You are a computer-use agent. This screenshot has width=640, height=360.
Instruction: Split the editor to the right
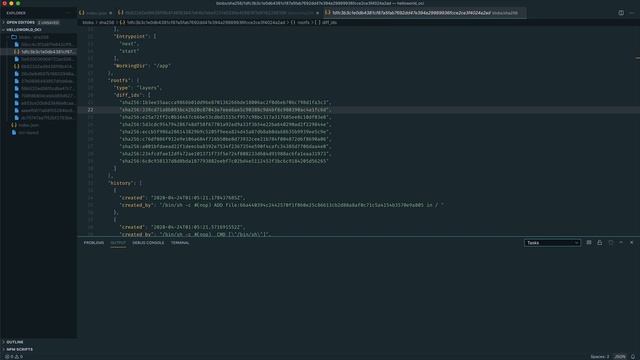[621, 13]
